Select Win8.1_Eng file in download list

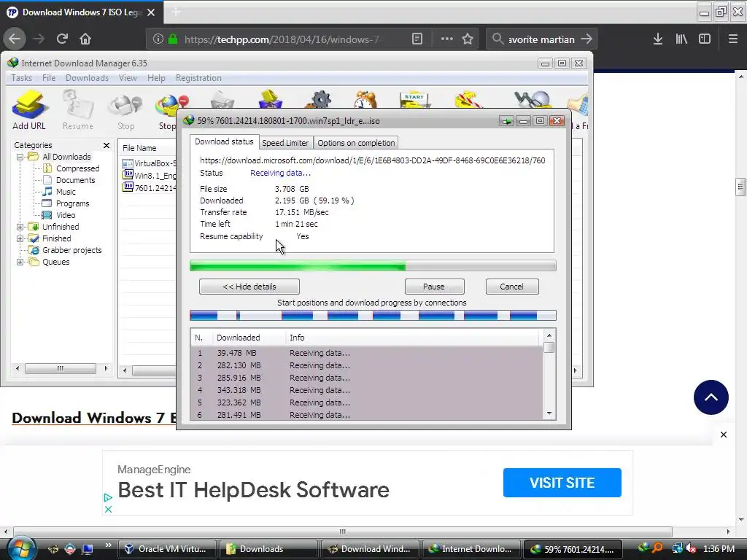(x=149, y=176)
